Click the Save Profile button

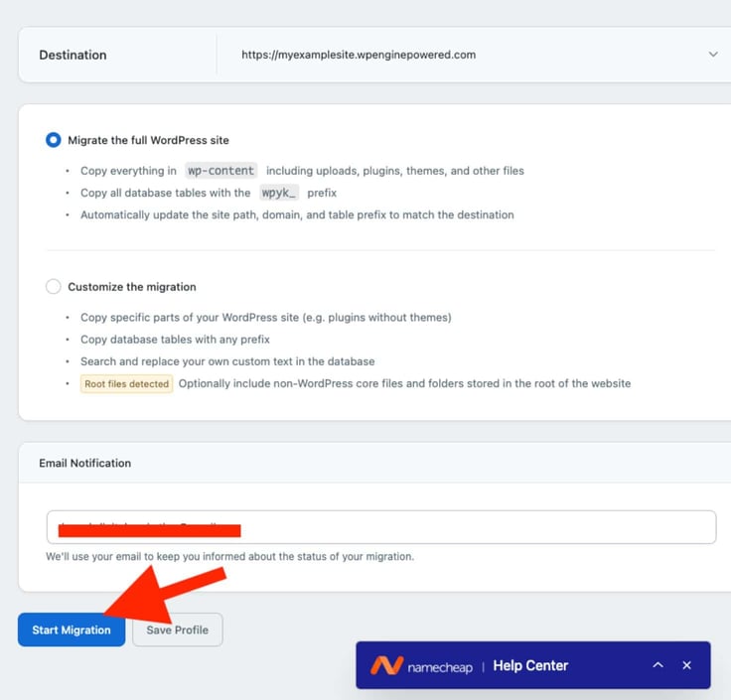tap(177, 630)
